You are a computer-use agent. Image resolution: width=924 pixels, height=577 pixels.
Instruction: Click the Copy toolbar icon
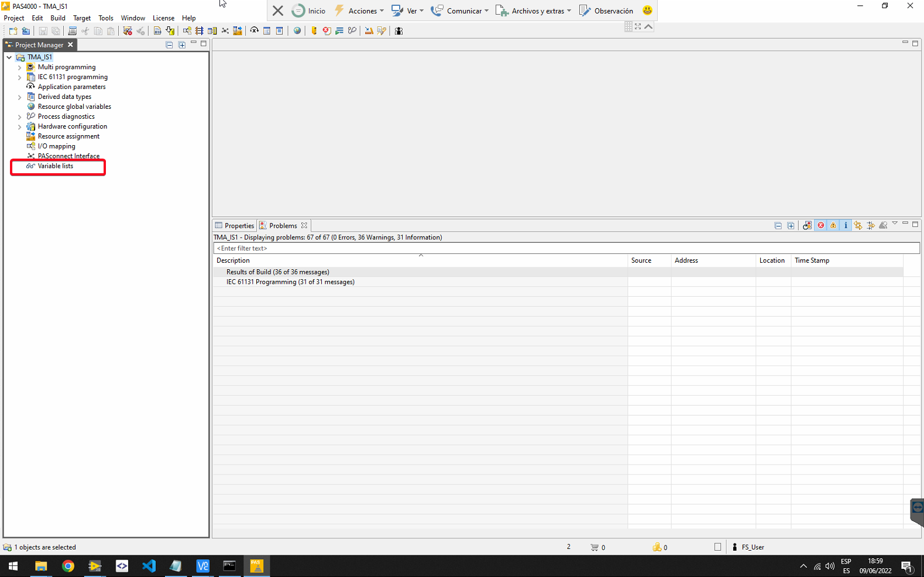pyautogui.click(x=98, y=31)
